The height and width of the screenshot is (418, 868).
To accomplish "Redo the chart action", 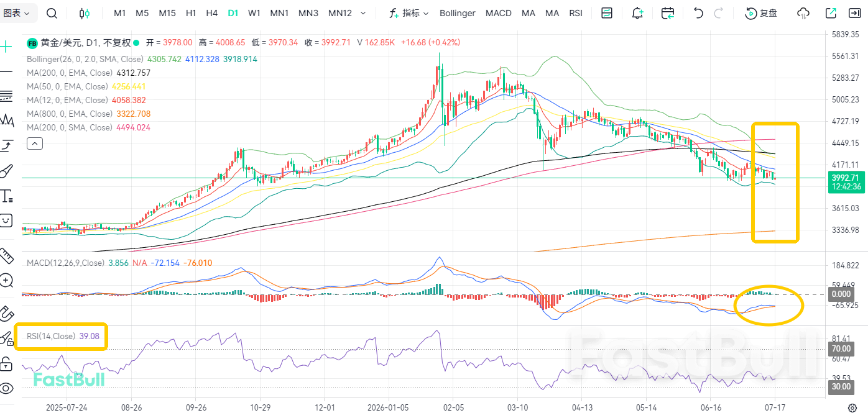I will [719, 13].
